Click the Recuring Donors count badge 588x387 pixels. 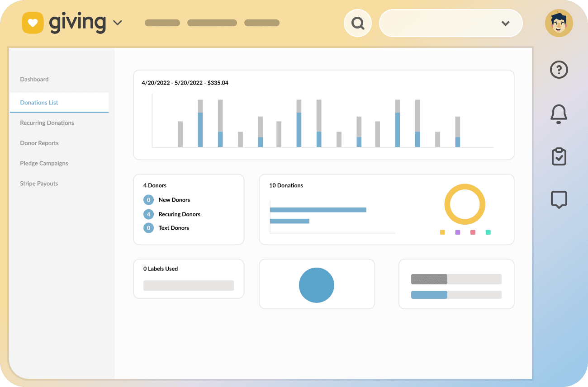coord(148,214)
